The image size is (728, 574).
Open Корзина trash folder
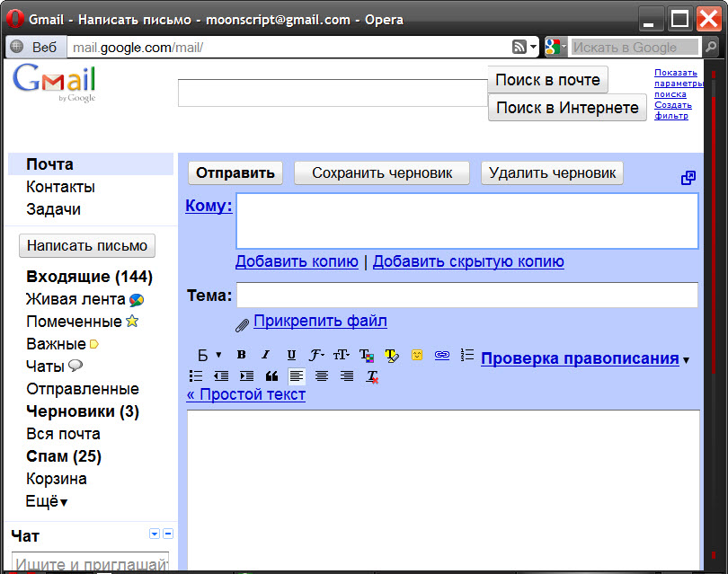[57, 479]
